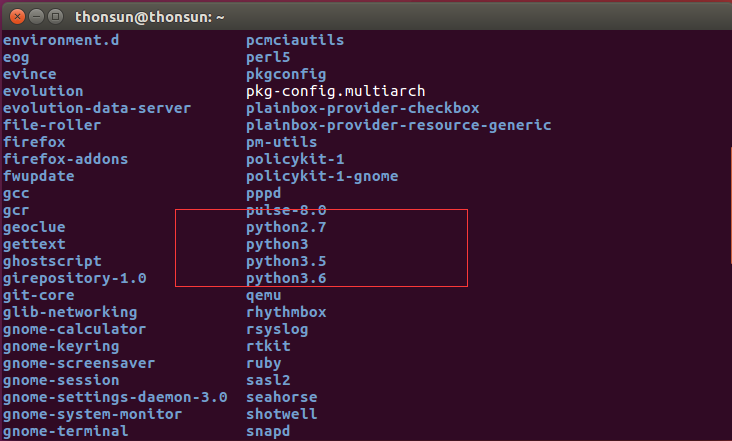
Task: Select the evolution entry
Action: tap(43, 91)
